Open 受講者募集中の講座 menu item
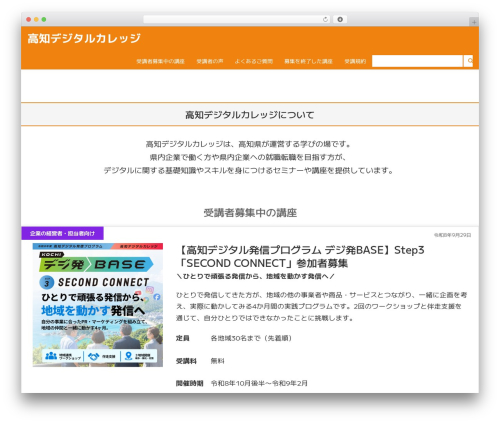500x423 pixels. click(160, 61)
